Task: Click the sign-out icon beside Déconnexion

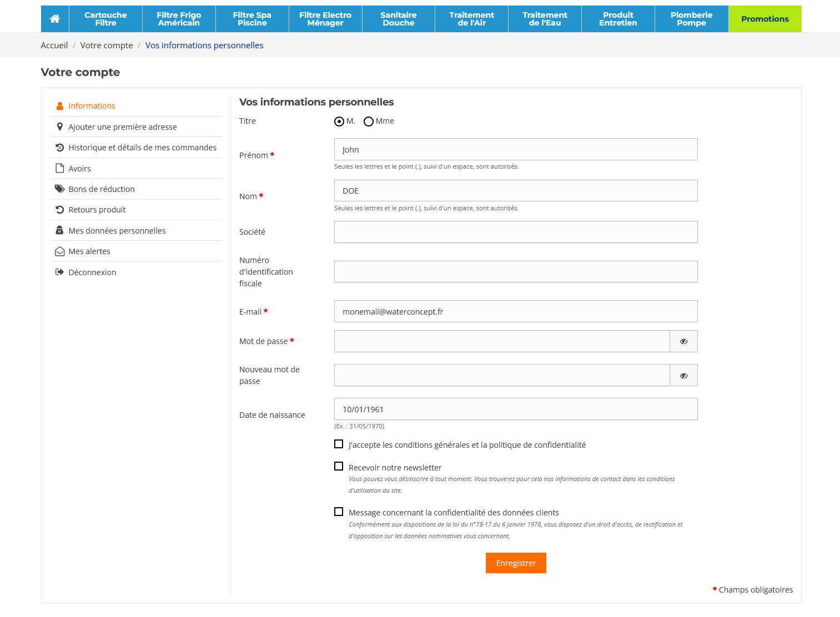Action: [x=60, y=272]
